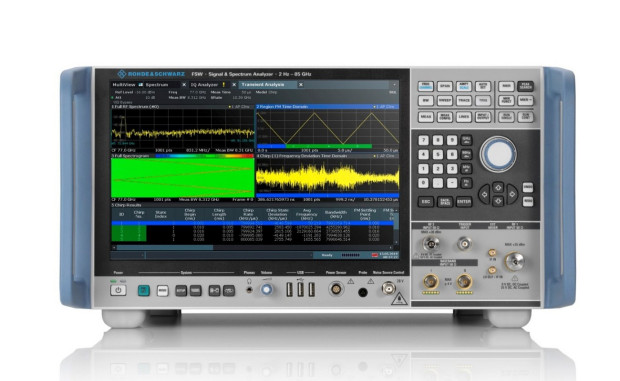This screenshot has height=381, width=620.
Task: Push the INPUT/OUTPUT hardkey
Action: click(483, 117)
